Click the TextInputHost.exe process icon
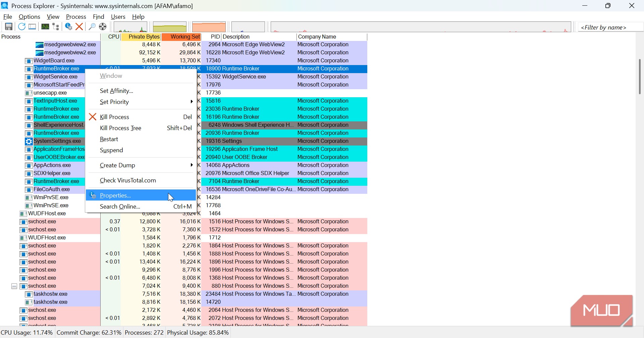Viewport: 644px width, 338px height. pyautogui.click(x=29, y=101)
